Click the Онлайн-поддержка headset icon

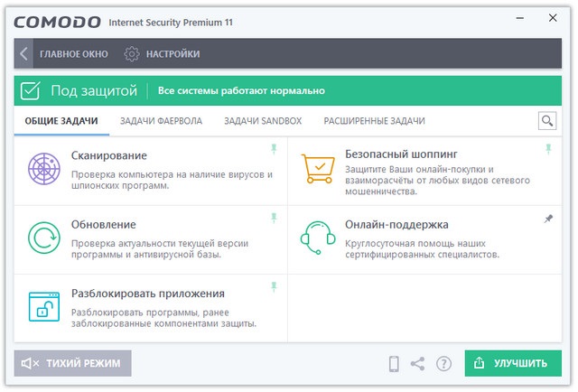tap(318, 238)
